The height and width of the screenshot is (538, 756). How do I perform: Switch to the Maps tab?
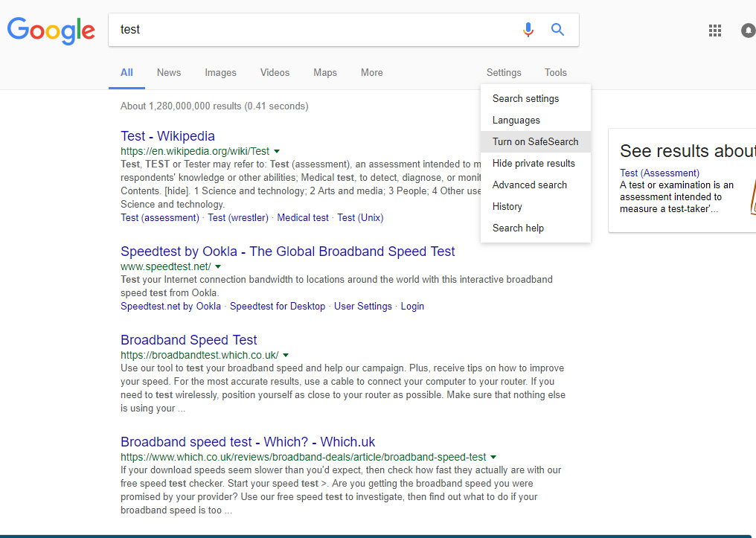[325, 73]
